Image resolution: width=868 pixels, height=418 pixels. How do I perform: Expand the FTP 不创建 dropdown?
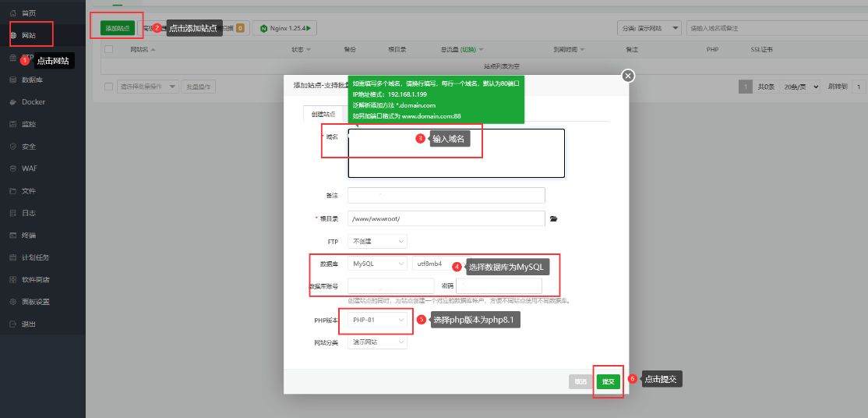coord(377,242)
